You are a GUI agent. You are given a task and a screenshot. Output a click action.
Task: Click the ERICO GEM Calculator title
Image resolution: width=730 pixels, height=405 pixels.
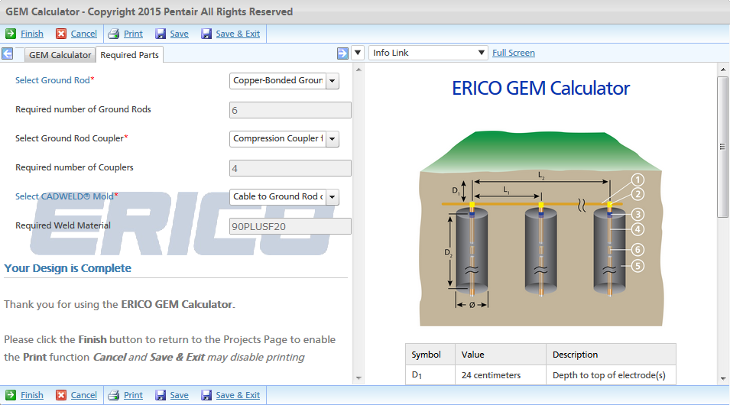point(541,88)
